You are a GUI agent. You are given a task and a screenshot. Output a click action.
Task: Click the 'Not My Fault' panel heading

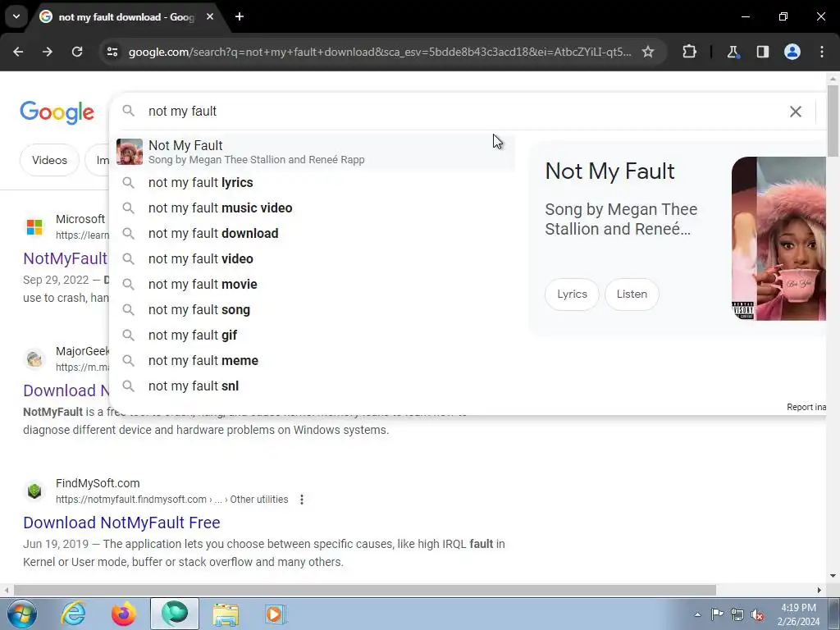tap(609, 171)
